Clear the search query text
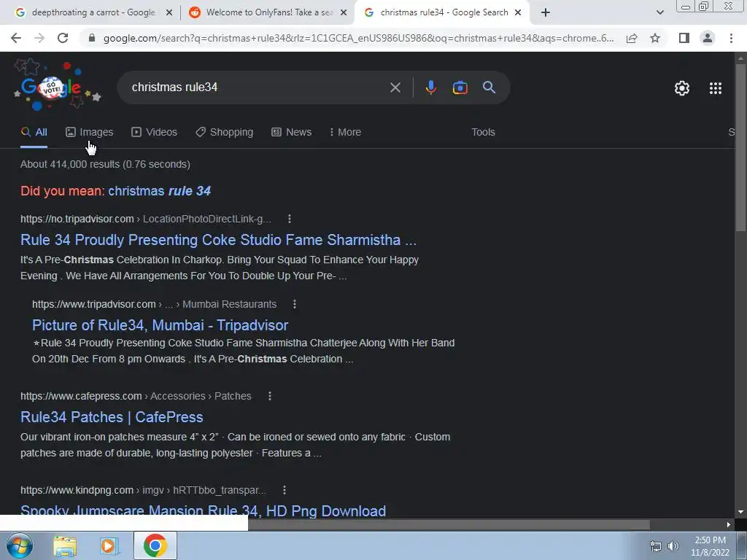This screenshot has height=560, width=747. [x=395, y=87]
